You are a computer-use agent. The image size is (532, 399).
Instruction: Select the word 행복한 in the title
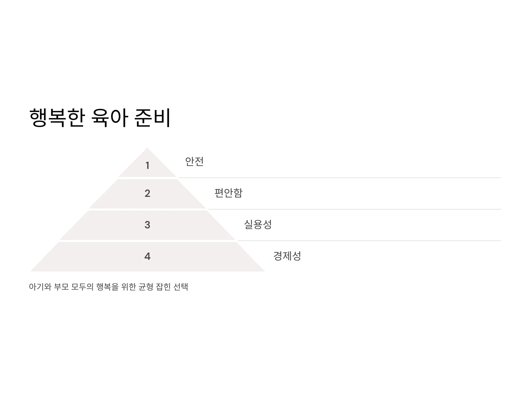click(57, 118)
